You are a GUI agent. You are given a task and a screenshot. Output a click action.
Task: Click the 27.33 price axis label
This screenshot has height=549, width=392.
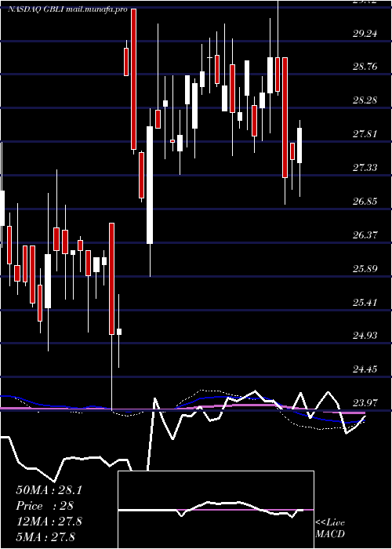point(365,167)
